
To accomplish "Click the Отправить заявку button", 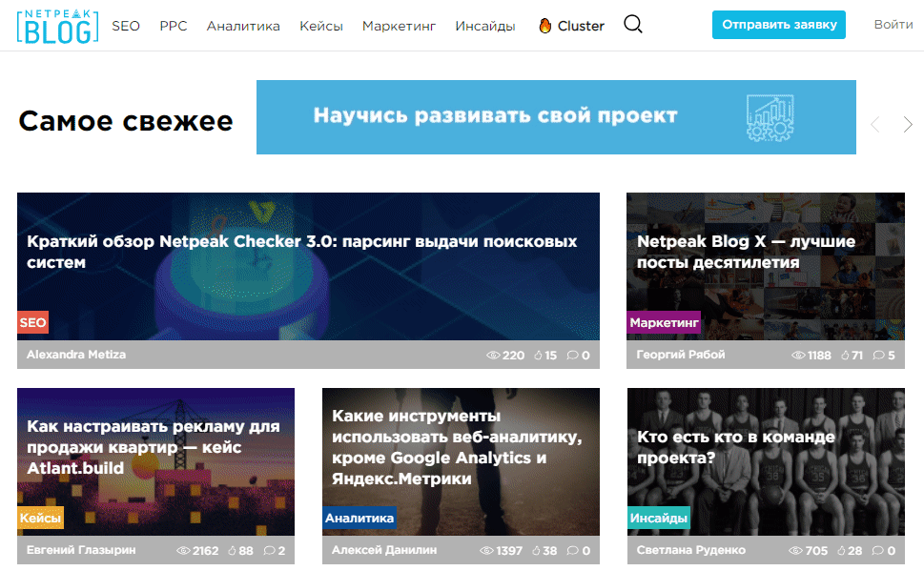I will (778, 25).
